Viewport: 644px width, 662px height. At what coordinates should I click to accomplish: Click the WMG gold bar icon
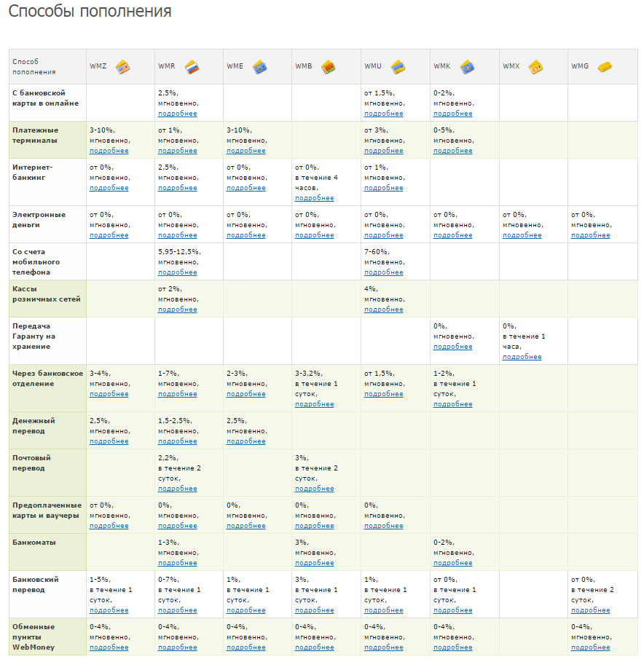click(x=605, y=66)
